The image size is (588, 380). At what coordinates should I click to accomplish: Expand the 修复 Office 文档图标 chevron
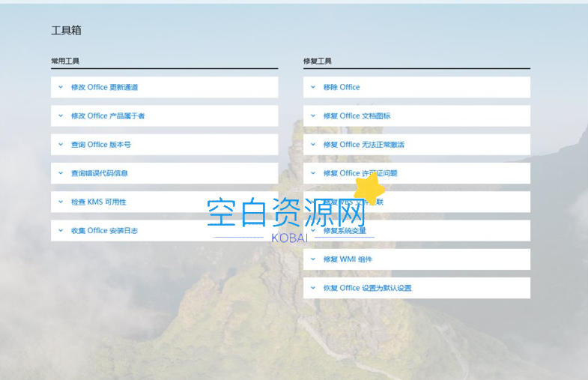coord(313,116)
